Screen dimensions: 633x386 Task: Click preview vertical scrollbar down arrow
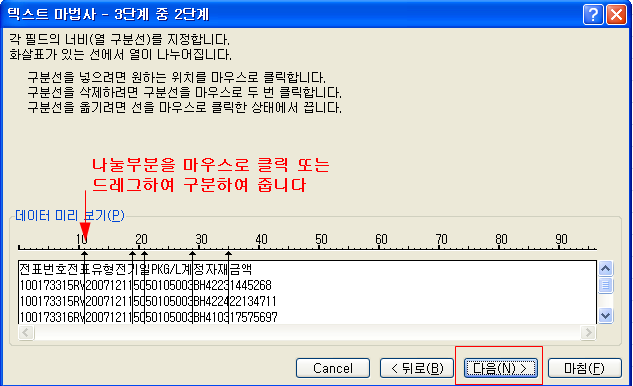coord(606,315)
